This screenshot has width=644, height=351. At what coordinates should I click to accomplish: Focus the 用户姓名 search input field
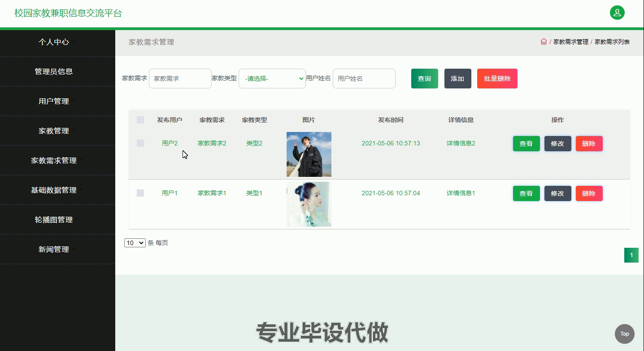(364, 79)
